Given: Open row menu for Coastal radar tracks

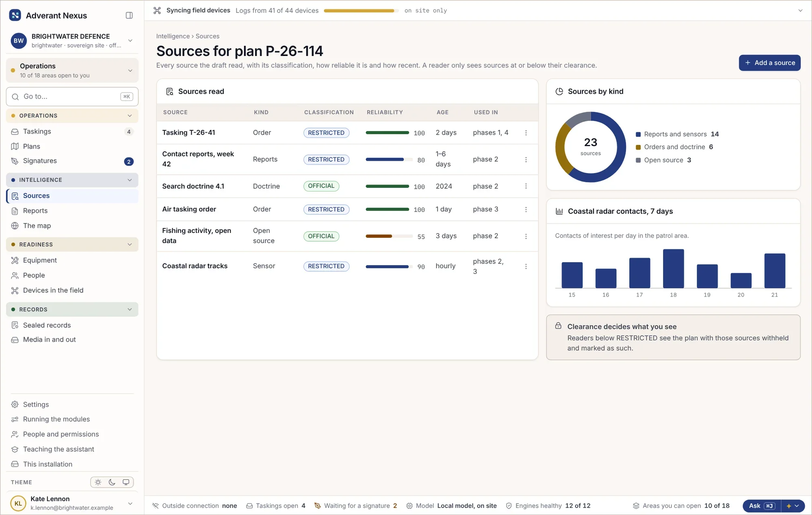Looking at the screenshot, I should 526,266.
